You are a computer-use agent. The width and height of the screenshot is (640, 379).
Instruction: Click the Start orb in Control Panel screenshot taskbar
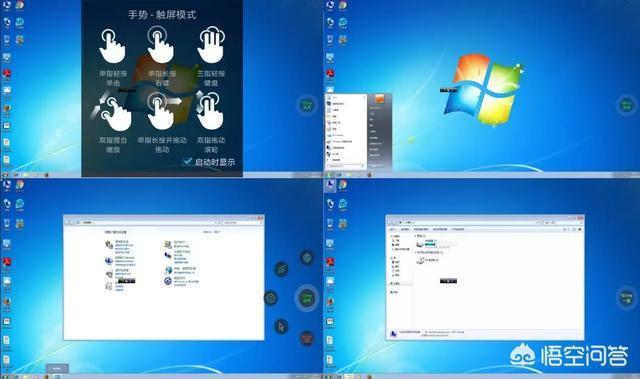pos(5,377)
